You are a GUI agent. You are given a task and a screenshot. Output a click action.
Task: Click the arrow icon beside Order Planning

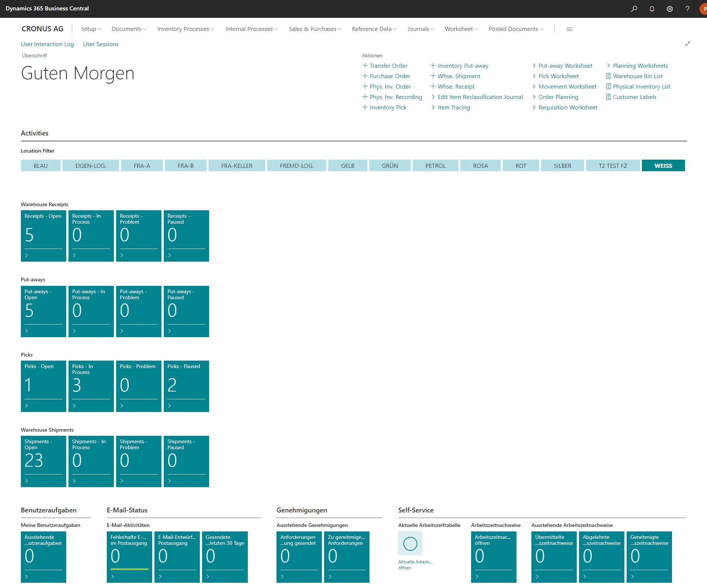(534, 97)
